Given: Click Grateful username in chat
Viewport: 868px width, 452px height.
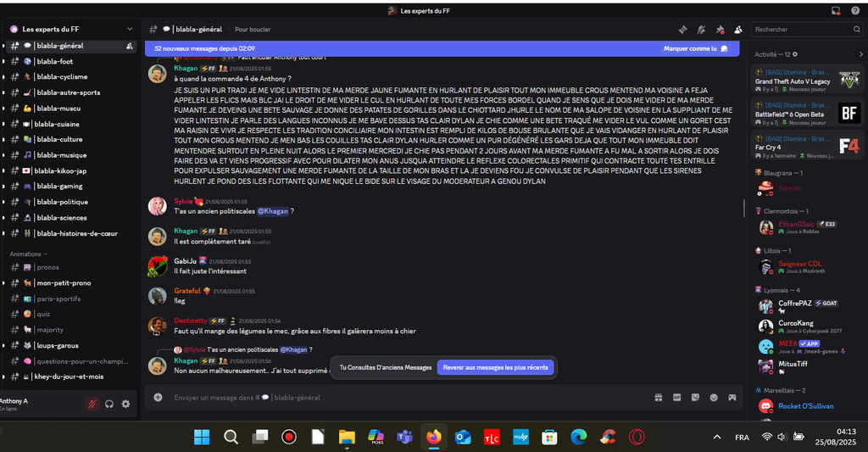Looking at the screenshot, I should pos(187,291).
